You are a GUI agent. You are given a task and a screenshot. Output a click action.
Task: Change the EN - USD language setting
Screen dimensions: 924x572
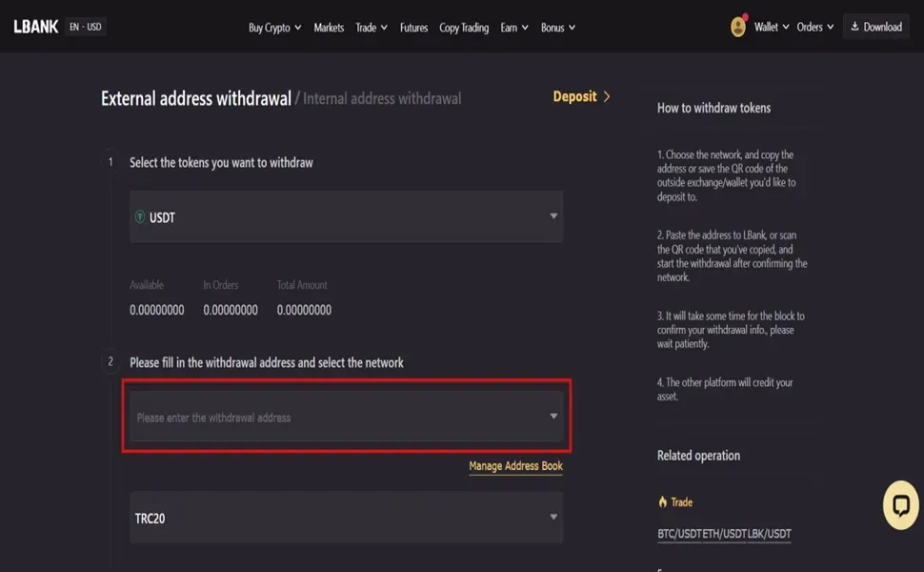(x=85, y=27)
